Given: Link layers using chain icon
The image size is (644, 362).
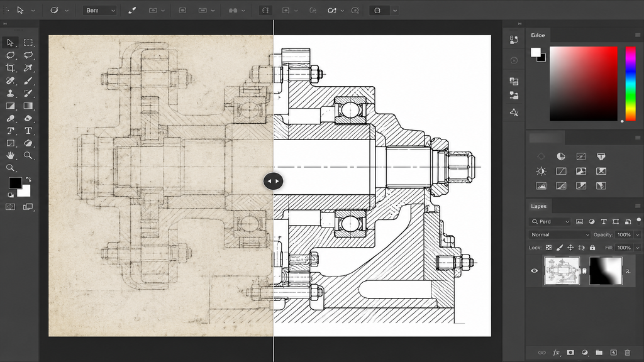Looking at the screenshot, I should point(542,353).
